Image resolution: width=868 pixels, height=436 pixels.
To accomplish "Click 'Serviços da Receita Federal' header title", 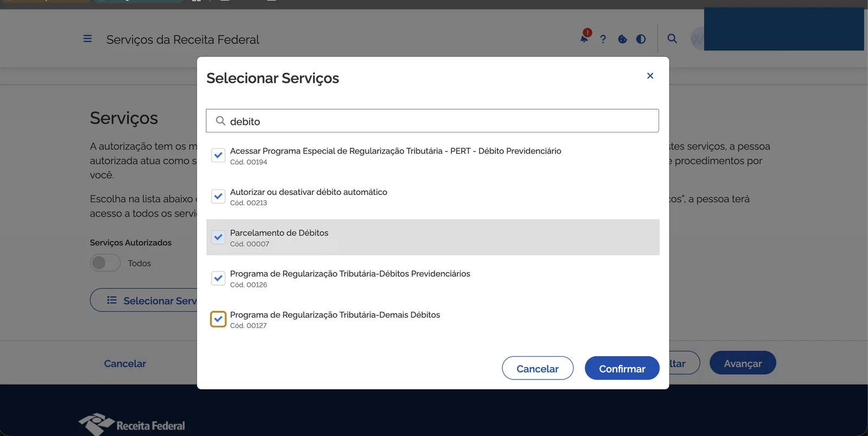I will point(183,40).
